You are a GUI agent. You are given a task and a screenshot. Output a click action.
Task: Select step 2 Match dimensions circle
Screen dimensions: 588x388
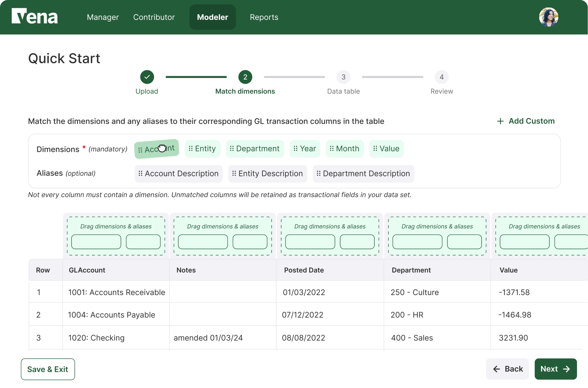click(245, 77)
